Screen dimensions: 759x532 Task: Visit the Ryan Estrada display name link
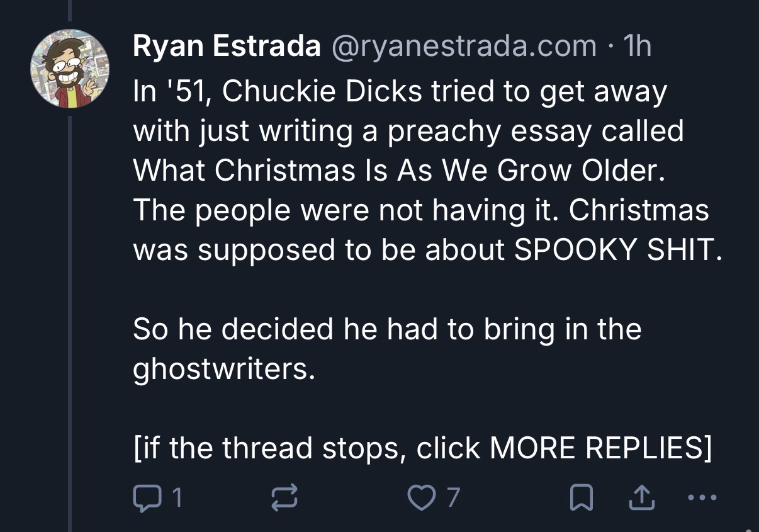[227, 46]
